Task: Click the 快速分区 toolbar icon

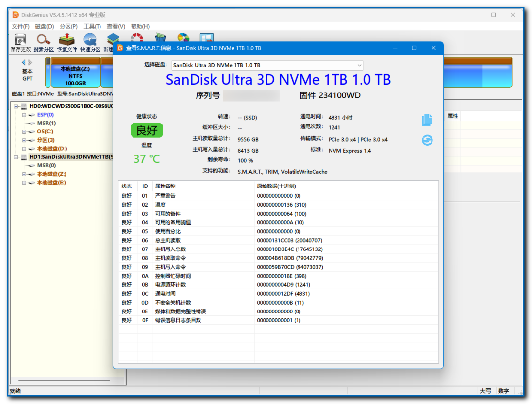Action: click(x=90, y=40)
